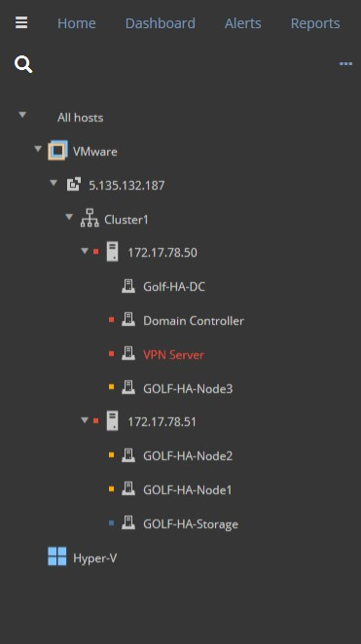Click the VM icon next to Golf-HA-DC
Image resolution: width=361 pixels, height=644 pixels.
(x=128, y=286)
